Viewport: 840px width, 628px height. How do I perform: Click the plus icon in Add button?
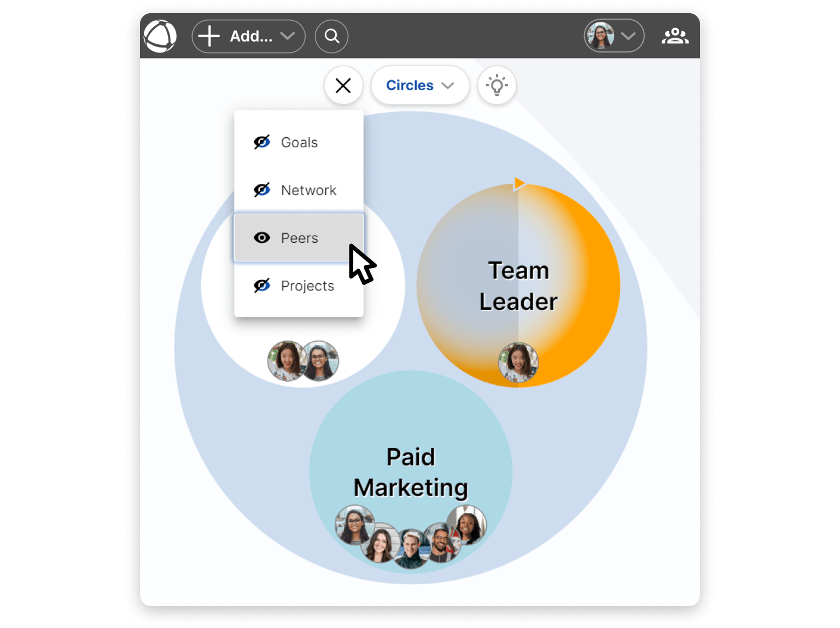click(209, 36)
